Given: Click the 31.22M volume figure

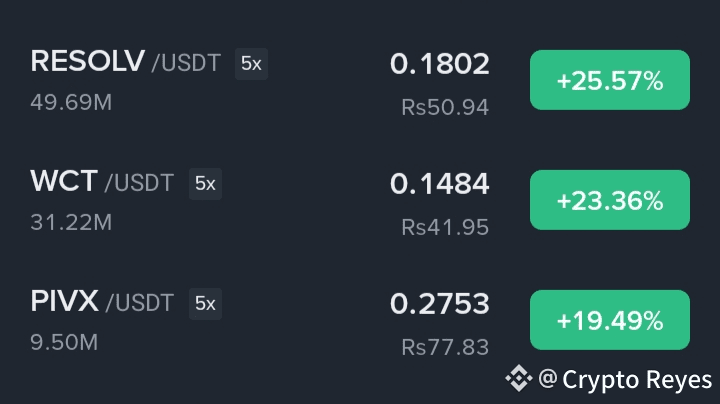Looking at the screenshot, I should point(71,222).
